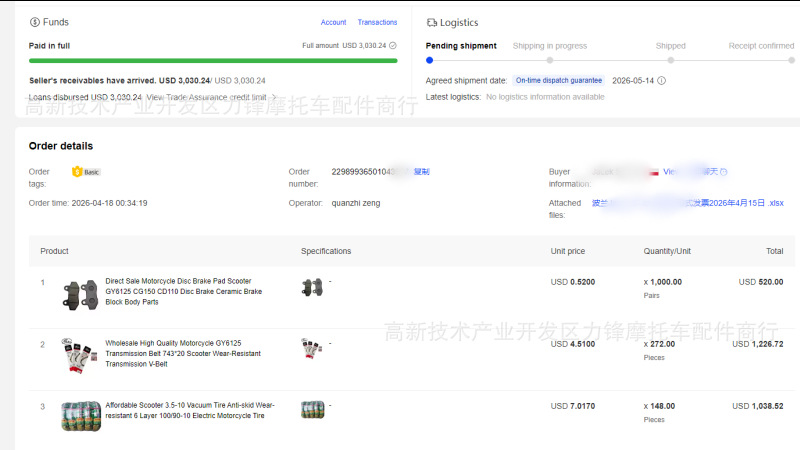Click unit price USD 0.5200
Screen dimensions: 800x450
pos(572,282)
